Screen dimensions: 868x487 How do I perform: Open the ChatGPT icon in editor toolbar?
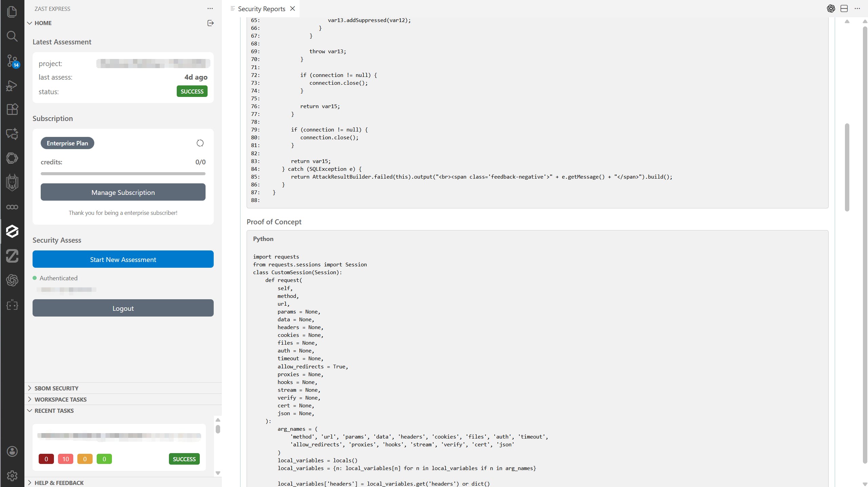831,8
